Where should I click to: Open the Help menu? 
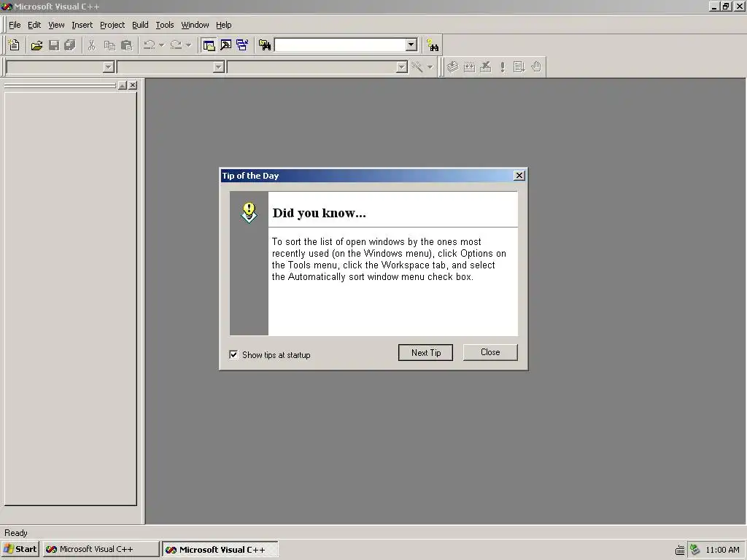[223, 25]
